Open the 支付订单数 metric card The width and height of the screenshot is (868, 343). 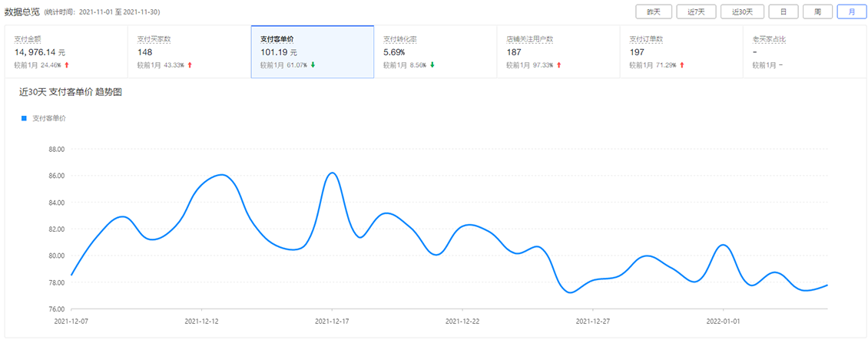[x=681, y=52]
